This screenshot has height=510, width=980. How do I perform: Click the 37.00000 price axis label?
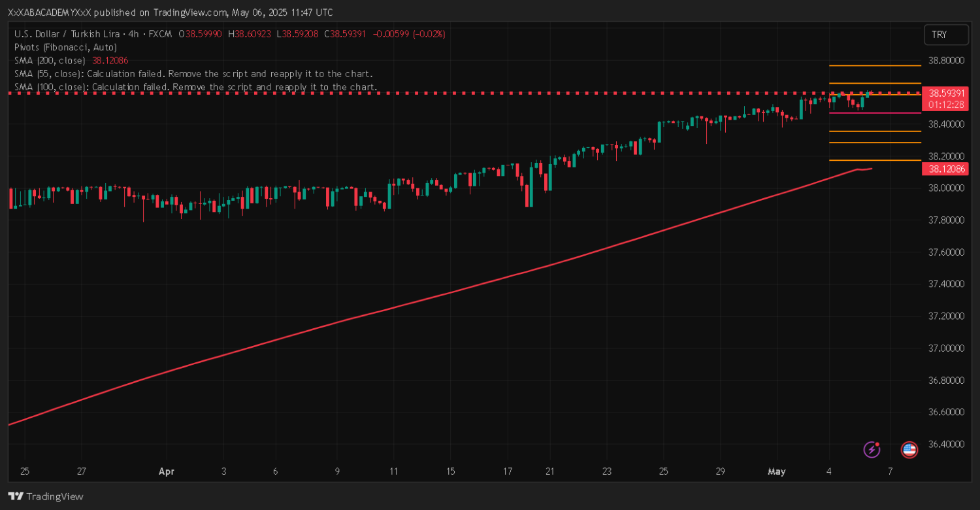(x=945, y=348)
